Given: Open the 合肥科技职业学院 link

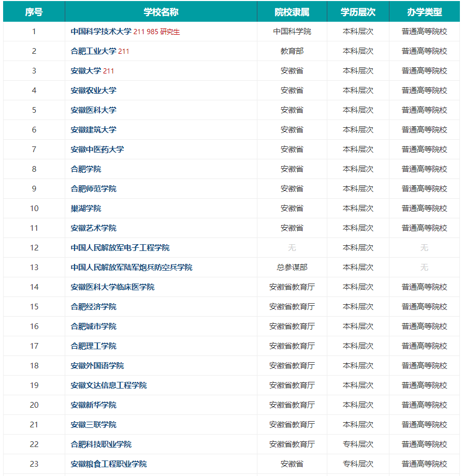Looking at the screenshot, I should [x=101, y=444].
